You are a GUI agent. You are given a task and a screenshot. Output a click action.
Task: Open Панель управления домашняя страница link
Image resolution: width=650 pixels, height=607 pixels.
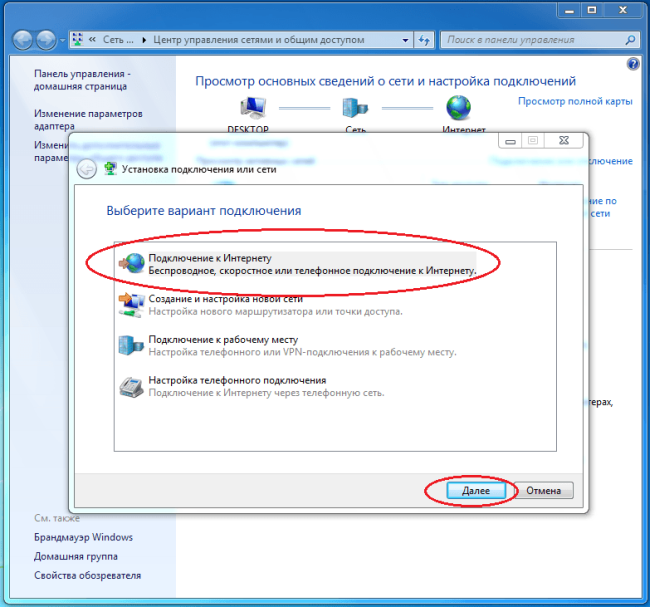(82, 80)
